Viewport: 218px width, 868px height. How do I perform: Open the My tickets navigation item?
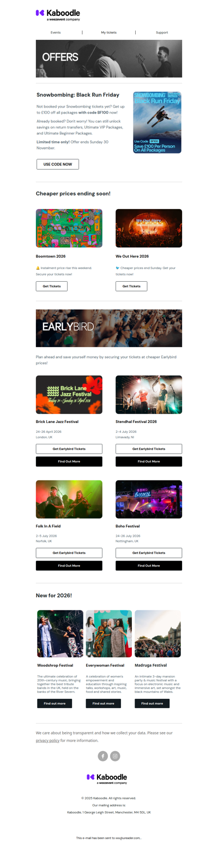108,32
